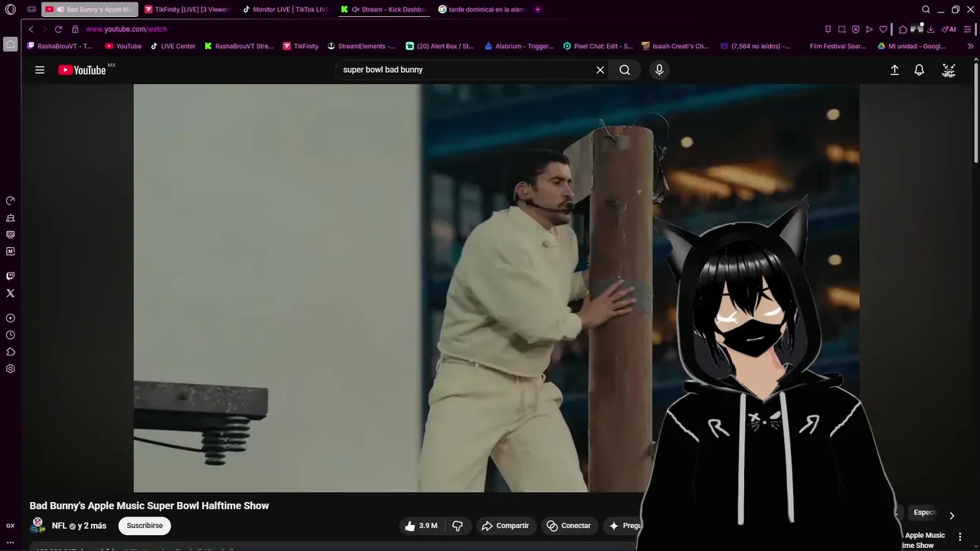Viewport: 980px width, 551px height.
Task: Open the Alert Box bookmark
Action: click(439, 46)
